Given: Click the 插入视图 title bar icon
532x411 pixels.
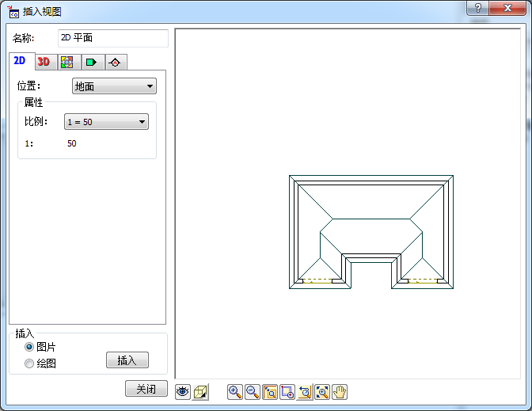Looking at the screenshot, I should [13, 12].
